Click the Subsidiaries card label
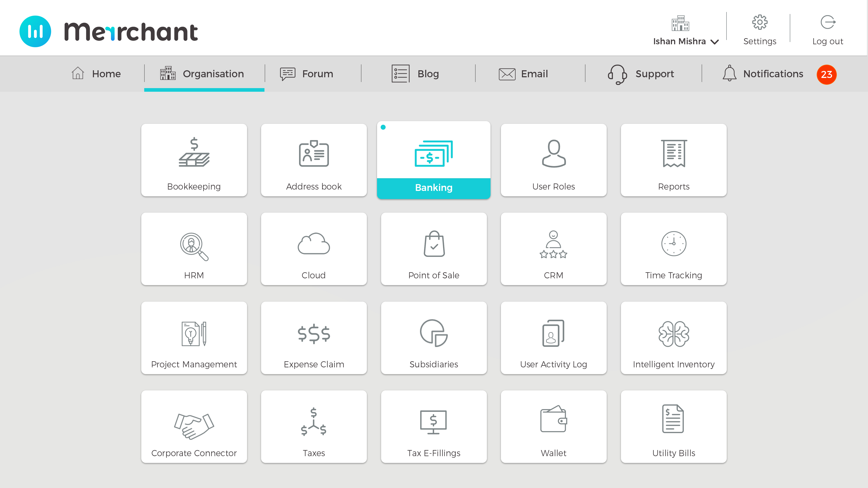Image resolution: width=868 pixels, height=488 pixels. (434, 364)
